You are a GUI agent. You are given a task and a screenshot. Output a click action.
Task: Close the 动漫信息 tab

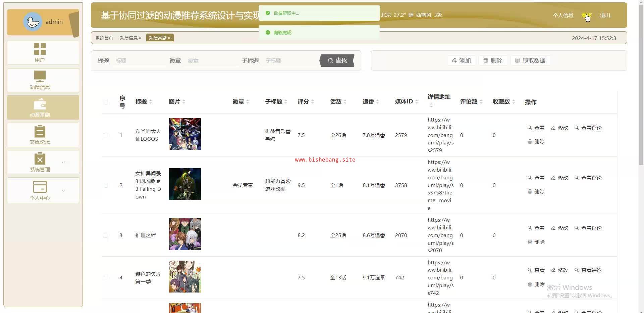click(x=140, y=38)
